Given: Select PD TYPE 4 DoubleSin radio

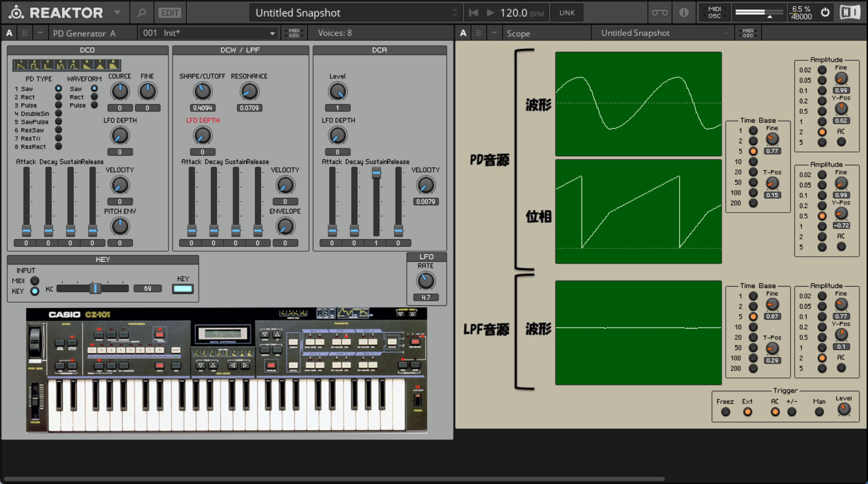Looking at the screenshot, I should 58,113.
